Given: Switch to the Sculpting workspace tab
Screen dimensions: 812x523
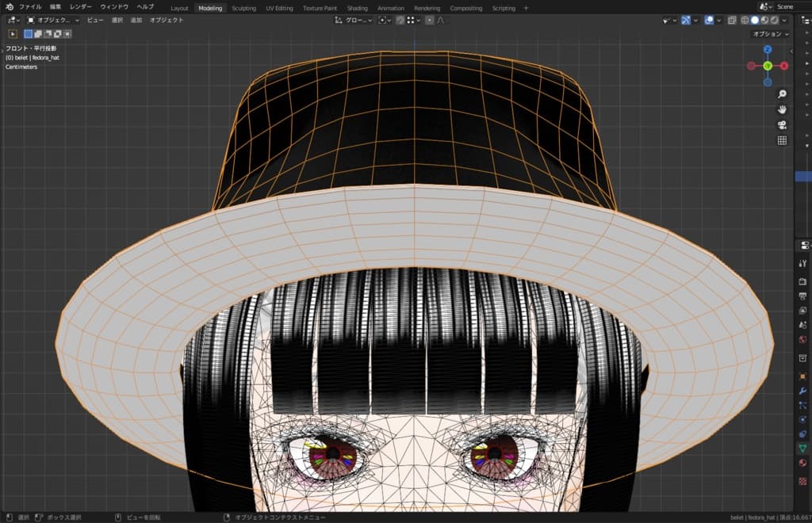Looking at the screenshot, I should [243, 8].
